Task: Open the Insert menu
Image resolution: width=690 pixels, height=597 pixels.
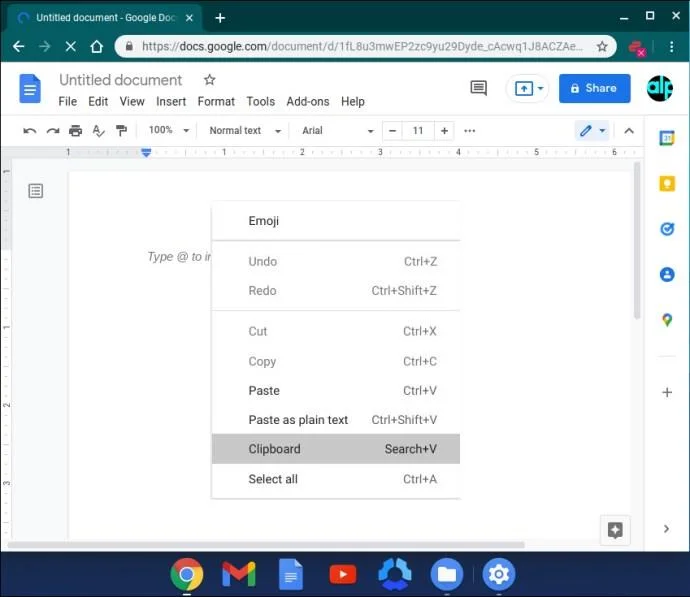Action: point(171,102)
